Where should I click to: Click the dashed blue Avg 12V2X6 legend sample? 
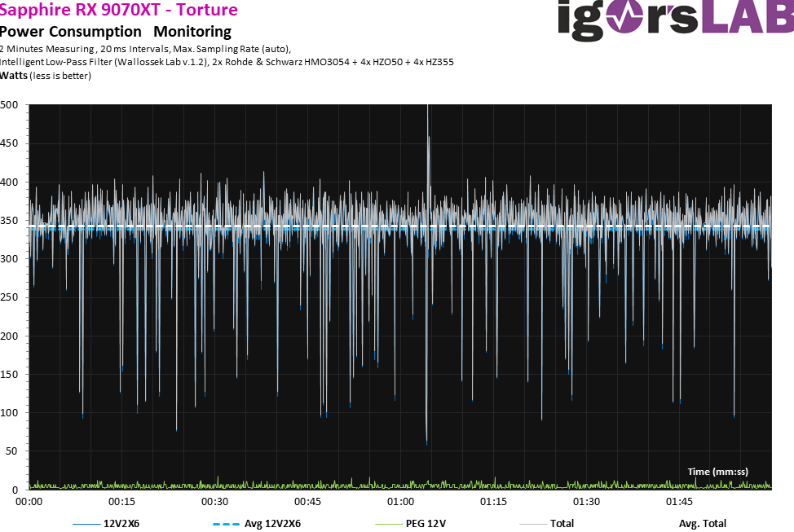pos(227,525)
